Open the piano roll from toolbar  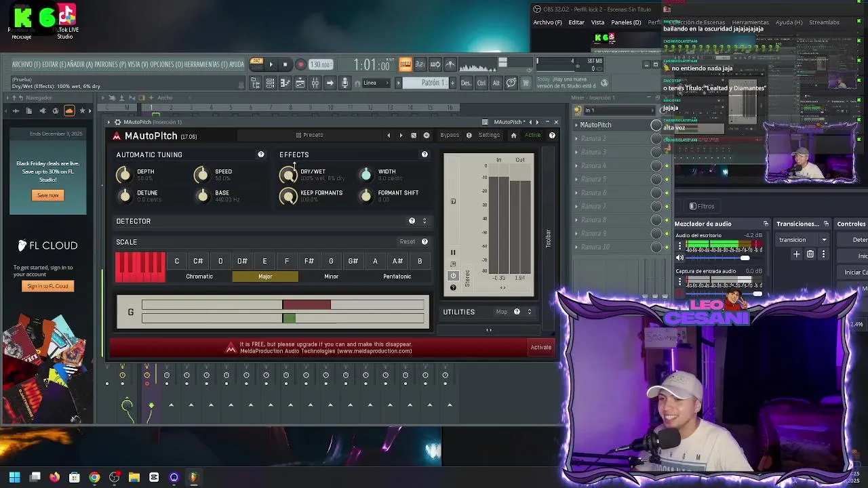285,83
